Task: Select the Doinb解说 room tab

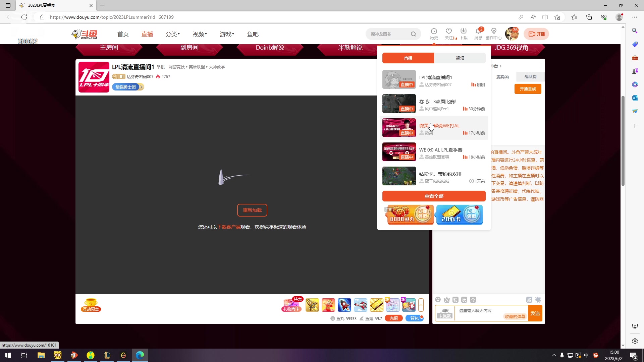Action: pos(270,48)
